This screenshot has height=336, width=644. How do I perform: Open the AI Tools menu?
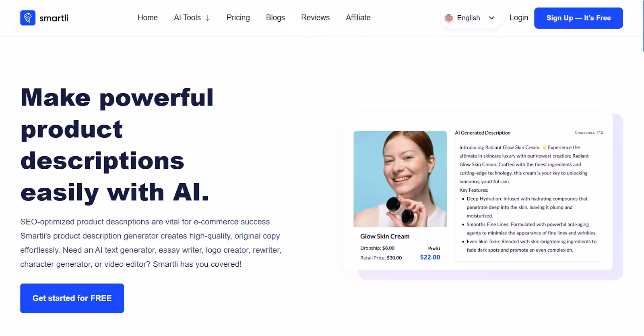[192, 18]
